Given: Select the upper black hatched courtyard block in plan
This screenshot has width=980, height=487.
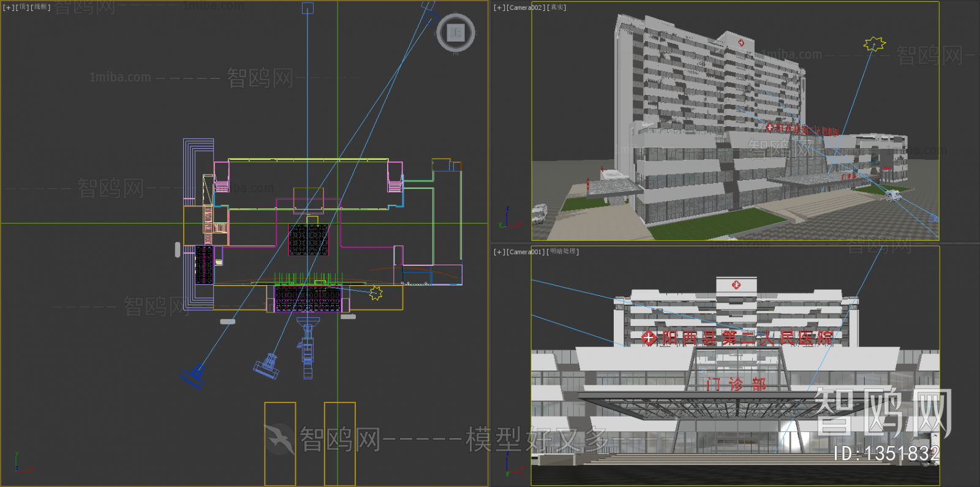Looking at the screenshot, I should click(x=309, y=240).
